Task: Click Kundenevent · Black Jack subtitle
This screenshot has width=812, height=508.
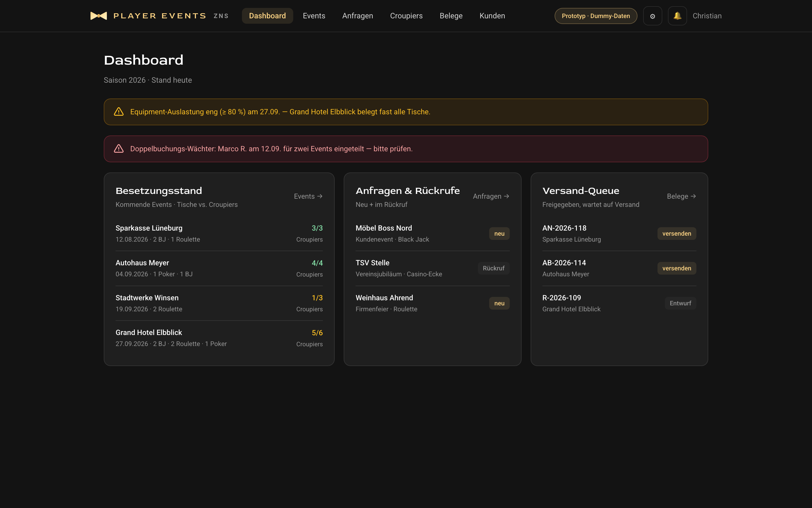Action: pos(392,239)
